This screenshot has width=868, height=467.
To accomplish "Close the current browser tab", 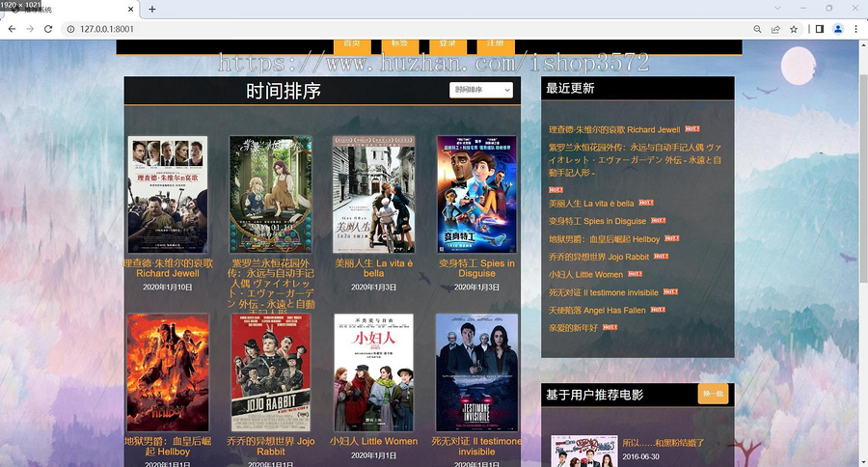I will 130,9.
